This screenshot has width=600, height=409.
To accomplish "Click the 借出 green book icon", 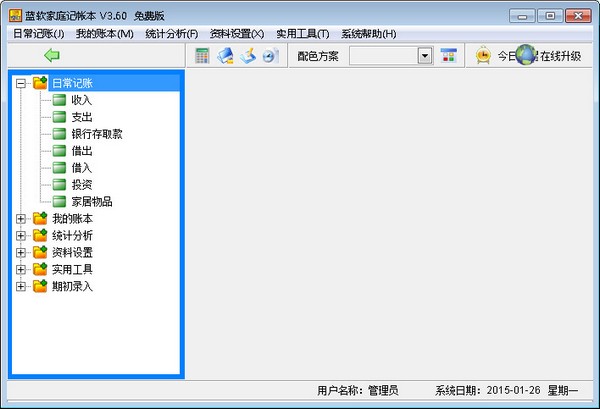I will click(x=59, y=151).
